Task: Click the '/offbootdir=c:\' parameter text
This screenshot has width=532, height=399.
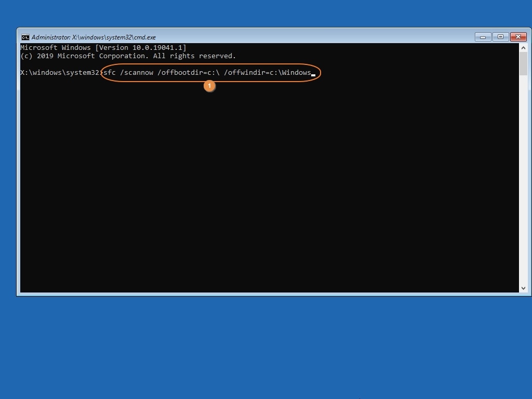Action: pyautogui.click(x=188, y=73)
